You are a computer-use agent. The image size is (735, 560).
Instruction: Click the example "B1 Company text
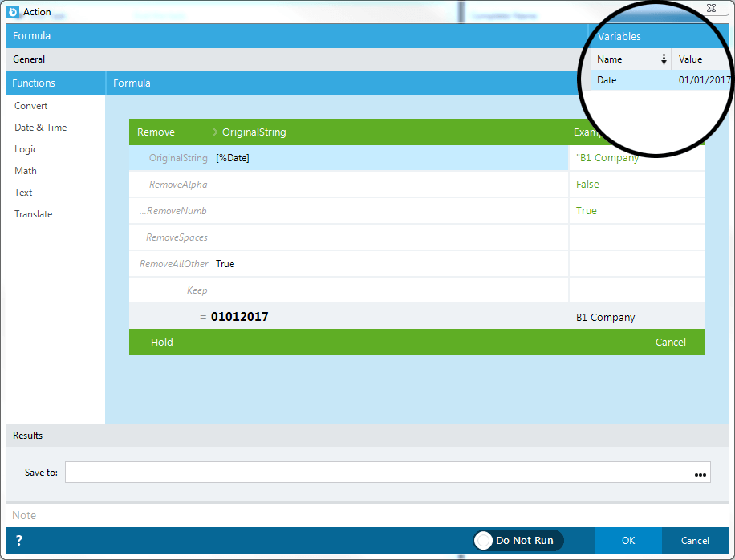pos(607,158)
